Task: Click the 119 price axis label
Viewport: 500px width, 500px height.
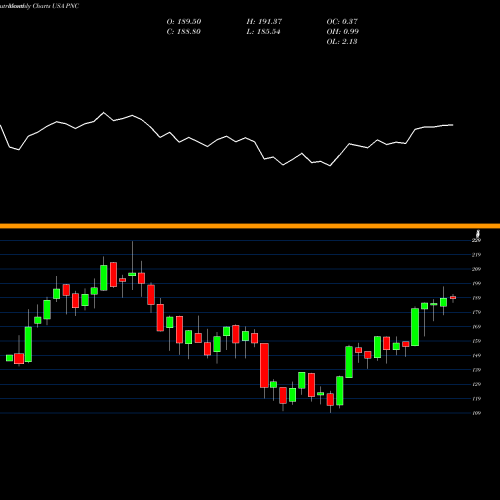Action: pos(477,399)
